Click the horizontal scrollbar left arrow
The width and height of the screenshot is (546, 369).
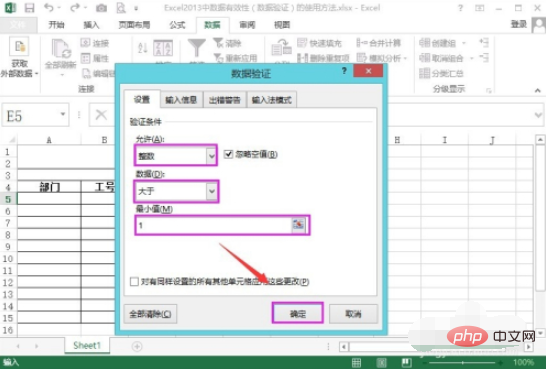[344, 347]
